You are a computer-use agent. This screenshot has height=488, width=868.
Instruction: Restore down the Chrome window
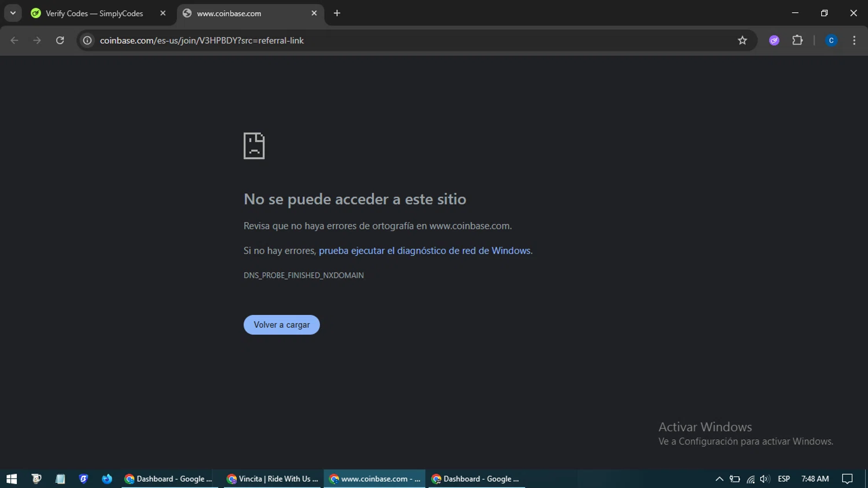(x=824, y=13)
